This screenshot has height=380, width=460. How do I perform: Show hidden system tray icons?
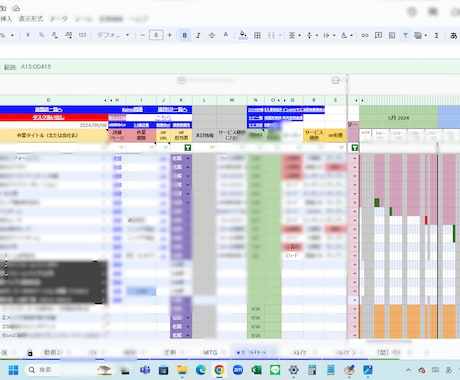408,370
